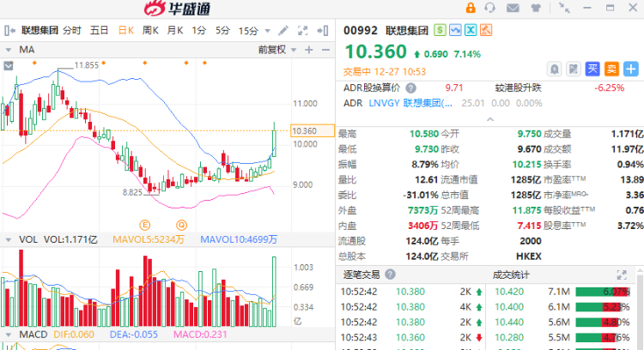Open customer service headset icon
This screenshot has width=644, height=350.
tap(489, 8)
